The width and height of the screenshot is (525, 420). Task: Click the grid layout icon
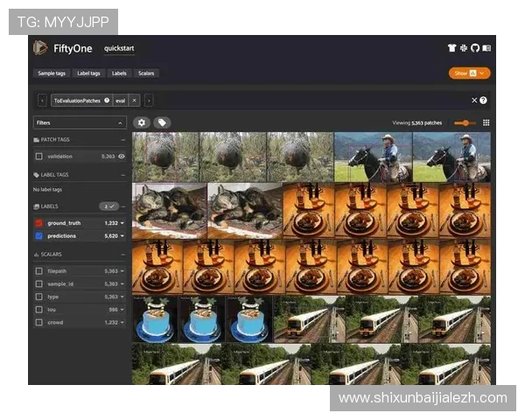[486, 123]
